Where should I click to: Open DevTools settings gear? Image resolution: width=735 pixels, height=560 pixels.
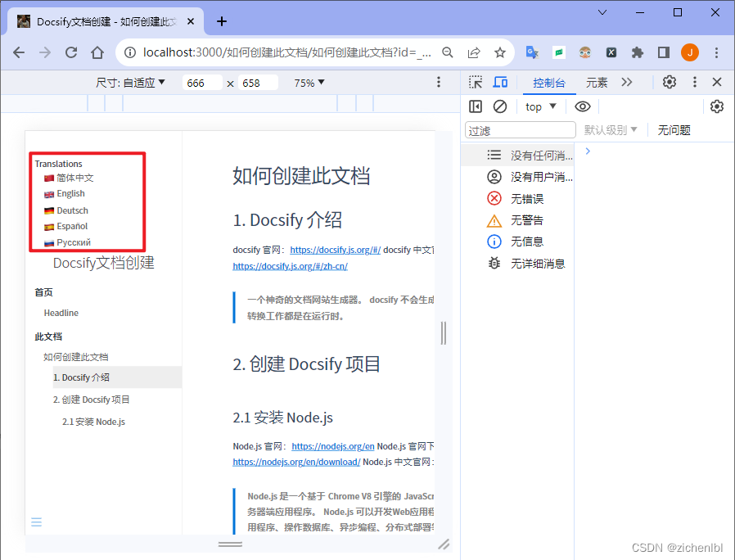[670, 82]
